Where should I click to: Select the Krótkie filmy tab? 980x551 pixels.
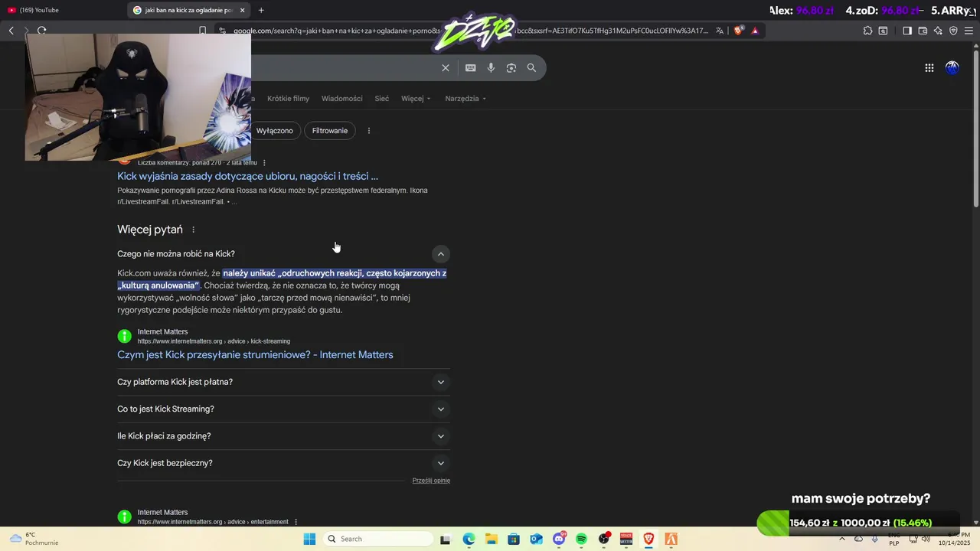click(288, 99)
